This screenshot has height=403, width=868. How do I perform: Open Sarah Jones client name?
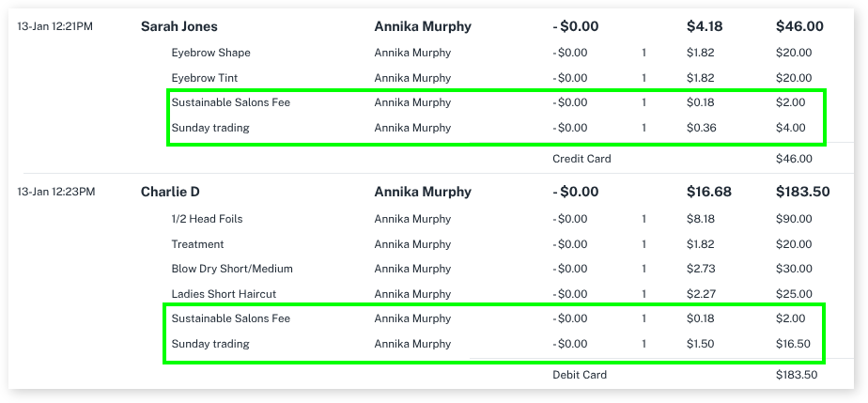[178, 27]
